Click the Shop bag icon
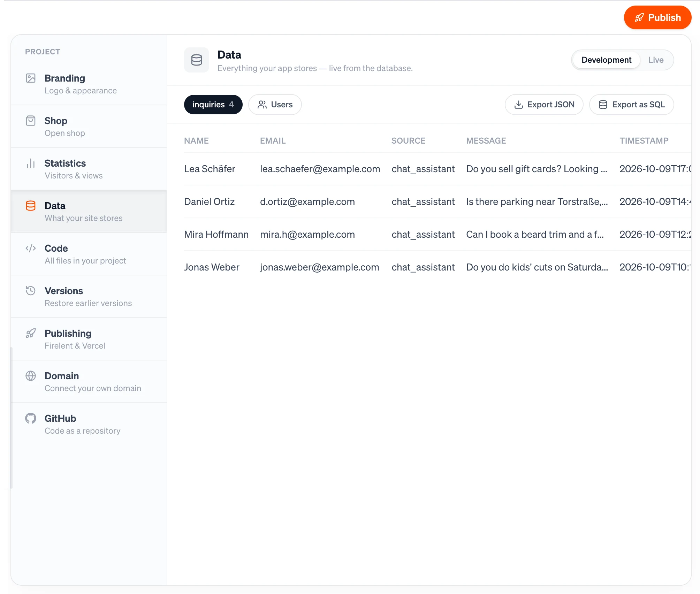 (31, 121)
